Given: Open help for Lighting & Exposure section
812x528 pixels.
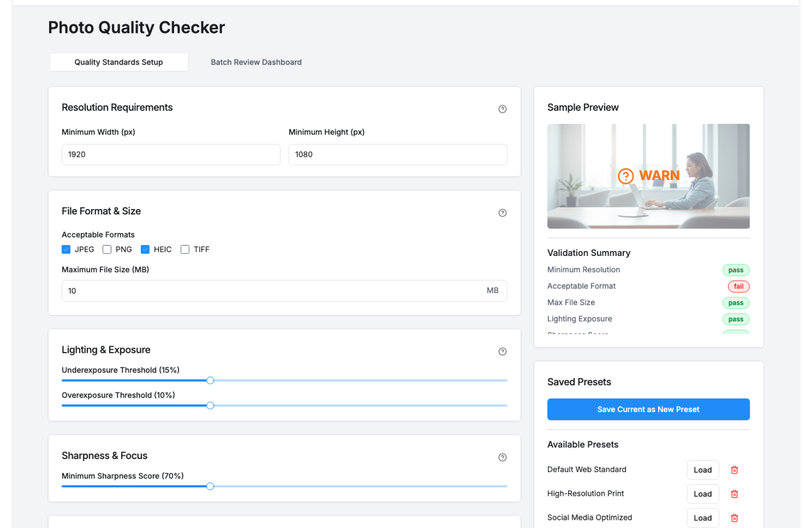Looking at the screenshot, I should 502,352.
